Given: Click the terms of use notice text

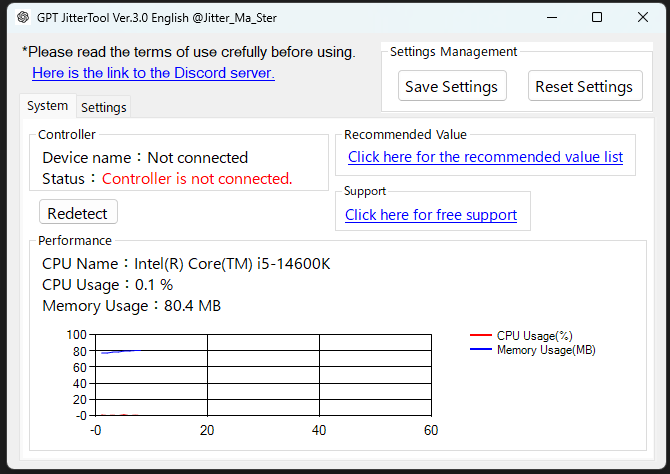Looking at the screenshot, I should [188, 52].
